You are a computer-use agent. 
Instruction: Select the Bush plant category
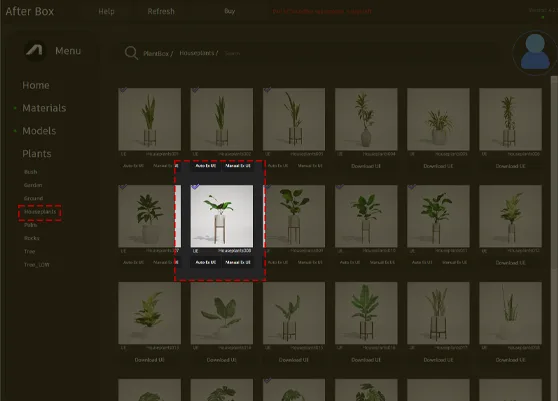click(30, 172)
